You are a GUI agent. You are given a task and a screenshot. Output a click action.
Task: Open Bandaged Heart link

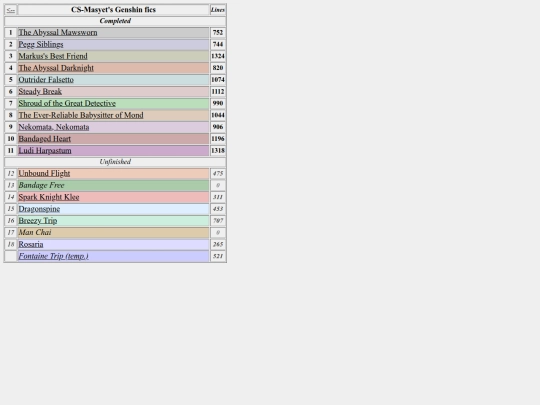[x=45, y=138]
